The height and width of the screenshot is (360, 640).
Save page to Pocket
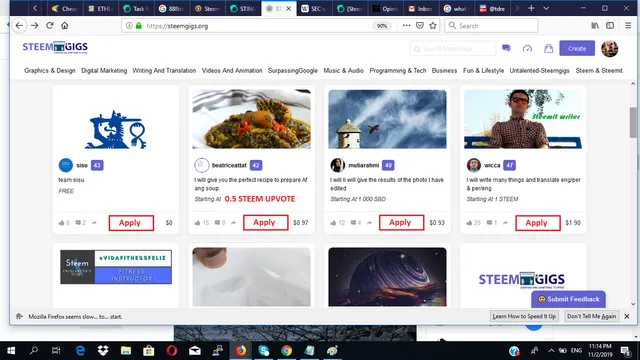(420, 26)
